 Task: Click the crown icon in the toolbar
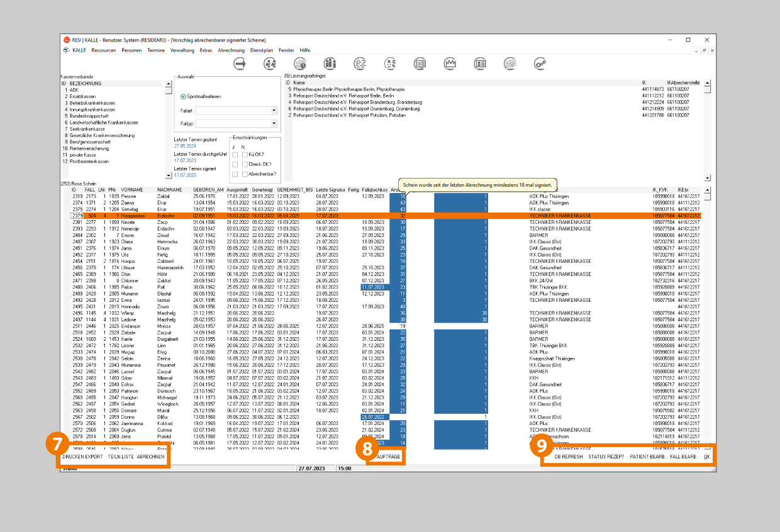pos(450,64)
